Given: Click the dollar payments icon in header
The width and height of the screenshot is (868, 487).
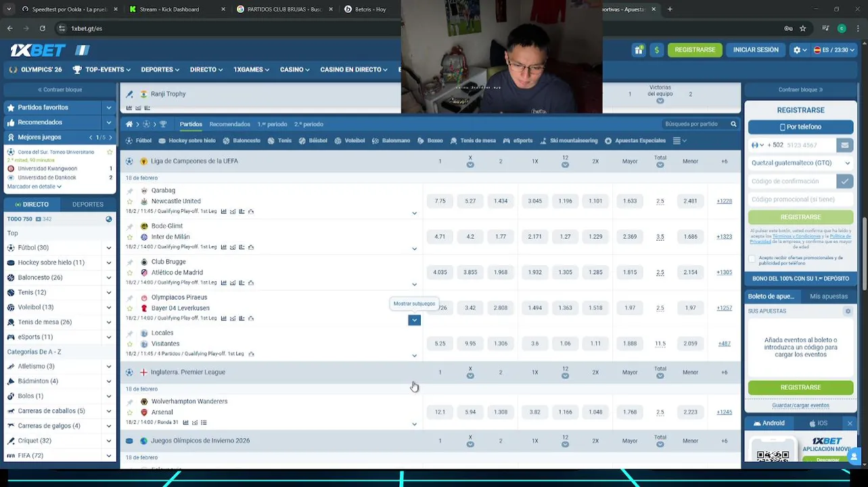Looking at the screenshot, I should pyautogui.click(x=656, y=50).
